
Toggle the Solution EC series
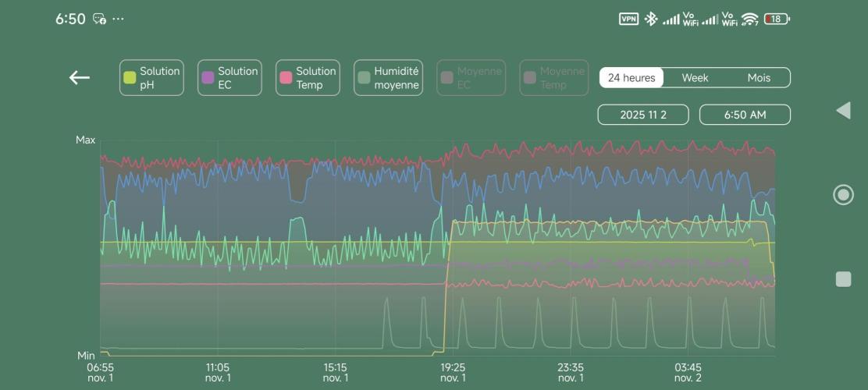pos(229,78)
